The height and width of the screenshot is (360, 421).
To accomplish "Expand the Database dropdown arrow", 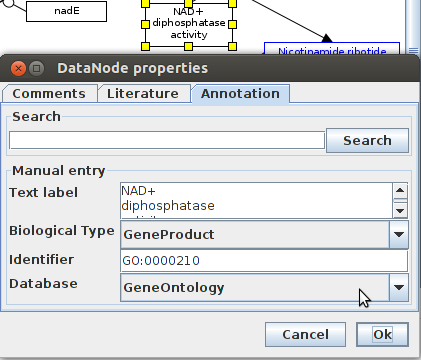I will click(399, 287).
